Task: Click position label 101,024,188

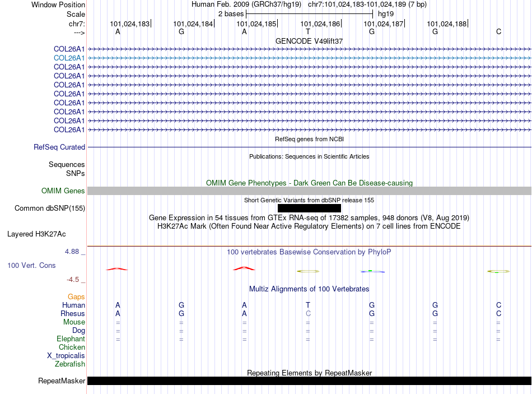Action: coord(446,24)
